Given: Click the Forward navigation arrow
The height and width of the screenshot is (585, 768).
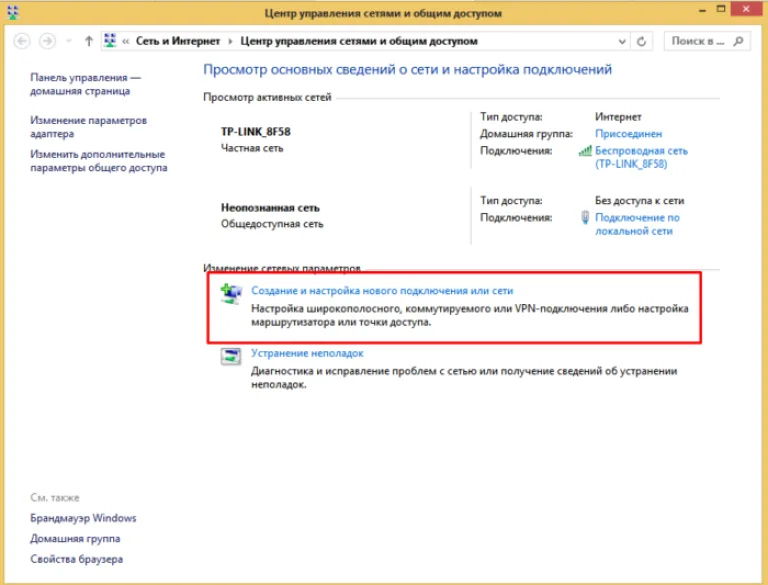Looking at the screenshot, I should click(x=48, y=41).
